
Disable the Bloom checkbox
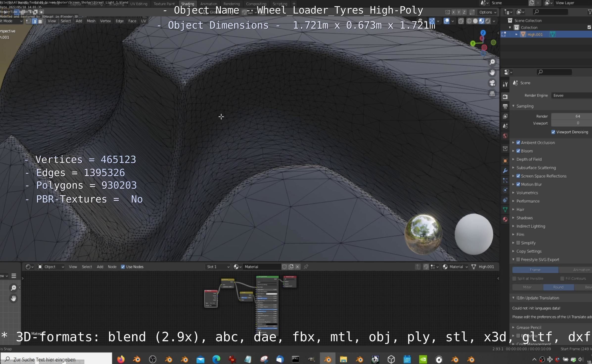(518, 151)
